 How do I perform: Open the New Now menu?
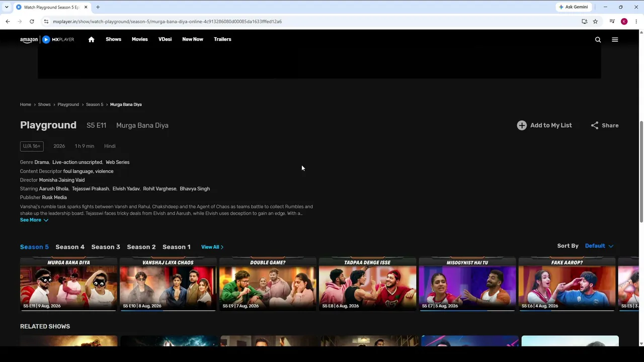pos(193,39)
